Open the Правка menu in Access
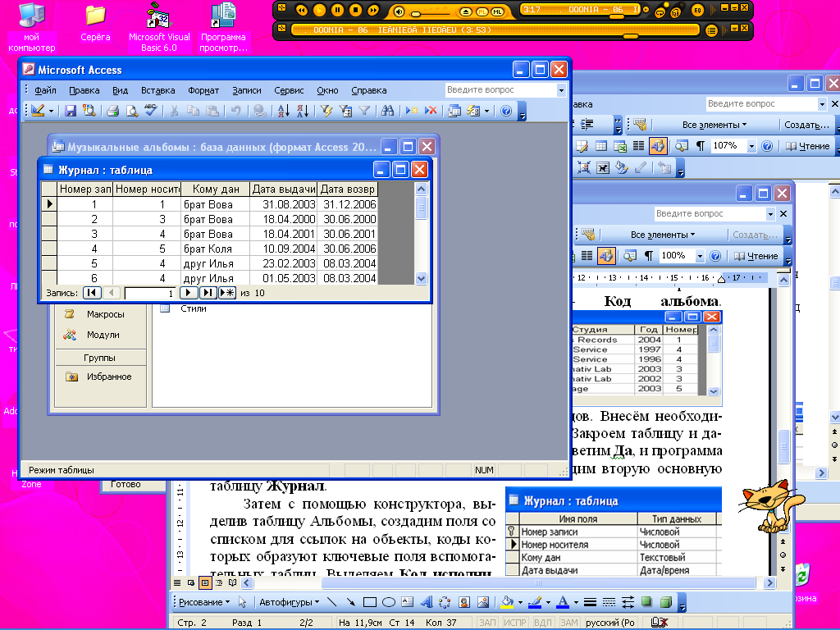This screenshot has height=630, width=840. pyautogui.click(x=84, y=90)
